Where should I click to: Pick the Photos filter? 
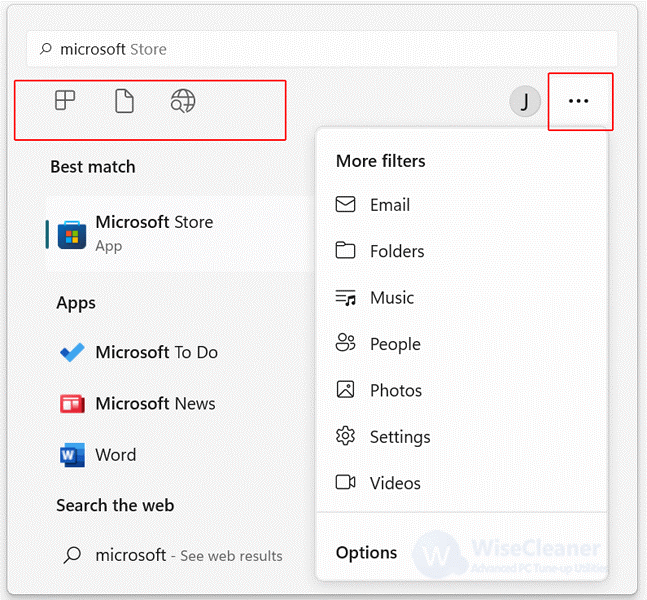click(461, 390)
